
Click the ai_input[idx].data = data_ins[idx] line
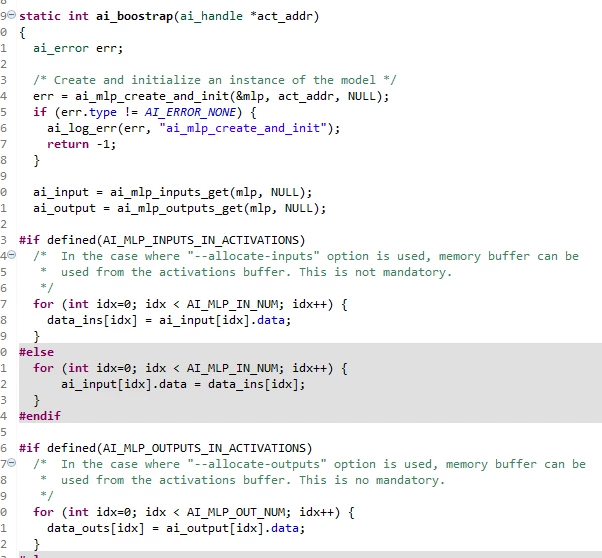[183, 384]
